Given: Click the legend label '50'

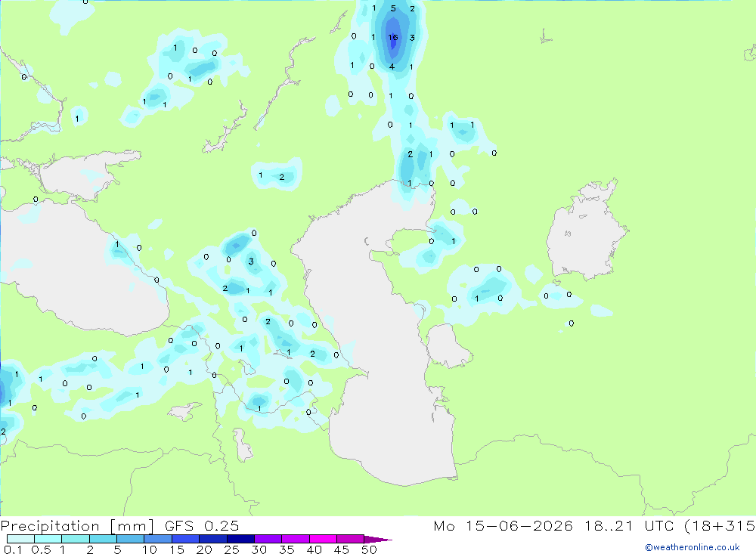Looking at the screenshot, I should click(369, 549).
